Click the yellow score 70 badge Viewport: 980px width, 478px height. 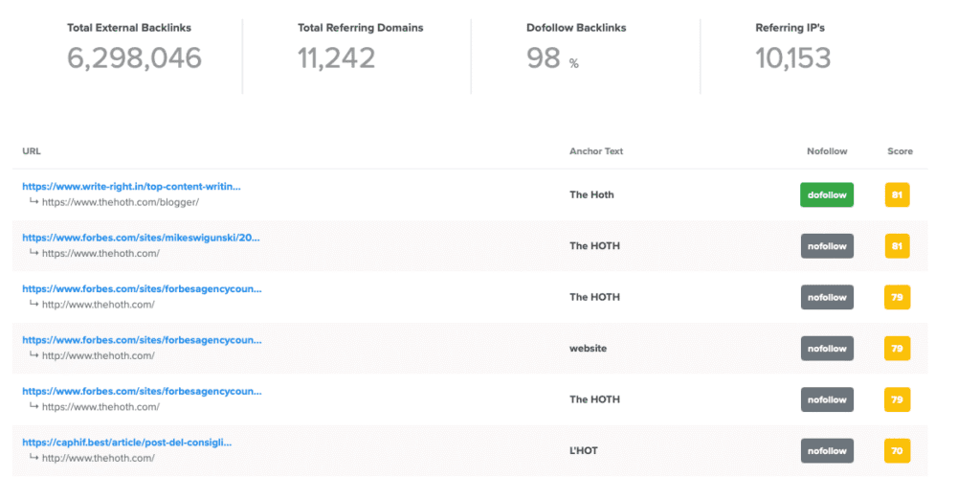pyautogui.click(x=897, y=451)
